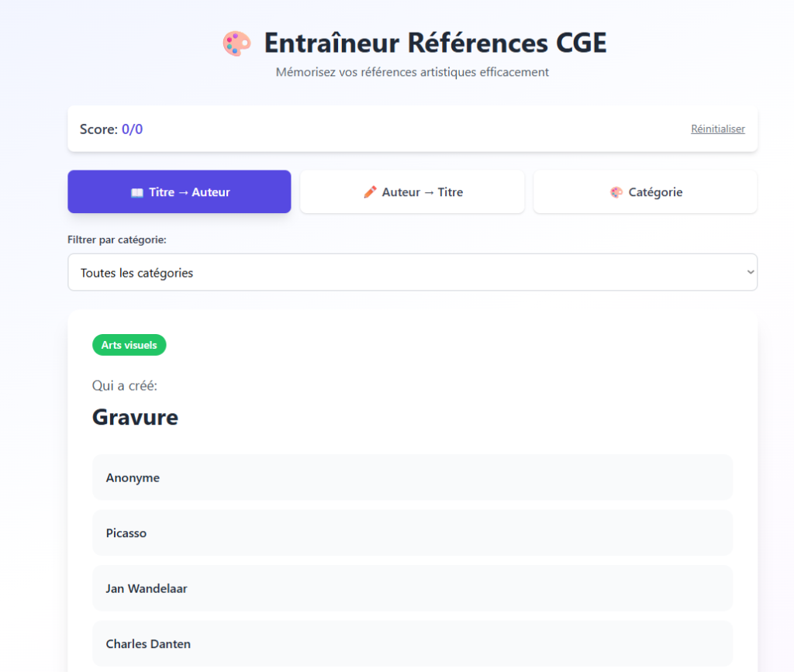794x672 pixels.
Task: Click the "Entraîneur Références CGE" heading
Action: (434, 43)
